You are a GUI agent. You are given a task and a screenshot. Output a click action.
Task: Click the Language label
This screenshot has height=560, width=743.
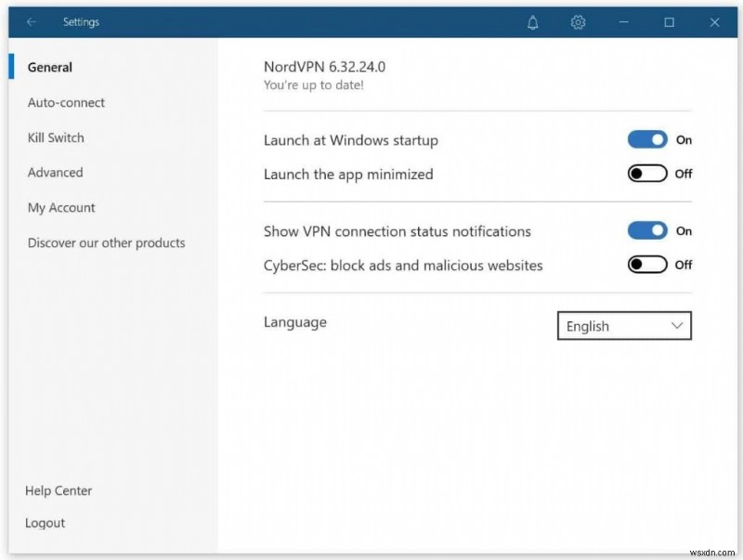pos(293,322)
